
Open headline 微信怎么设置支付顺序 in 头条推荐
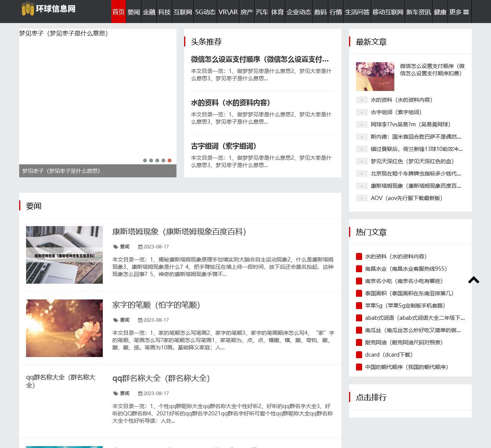(260, 59)
